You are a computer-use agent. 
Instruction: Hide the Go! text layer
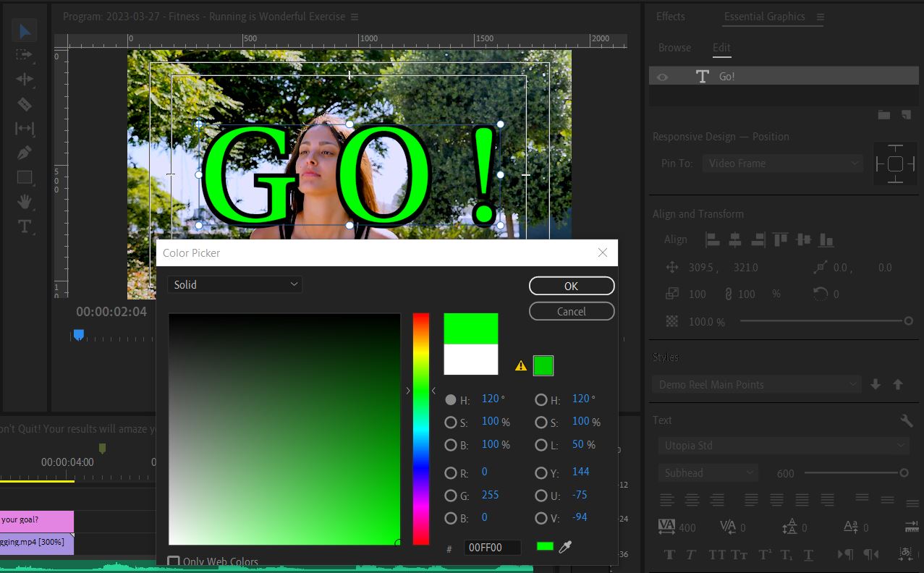(662, 77)
